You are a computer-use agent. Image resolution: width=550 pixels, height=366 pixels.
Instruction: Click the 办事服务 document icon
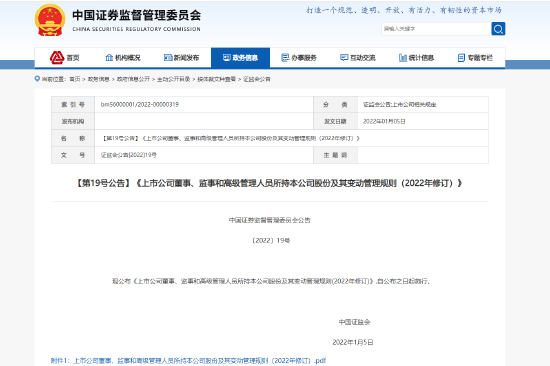285,58
